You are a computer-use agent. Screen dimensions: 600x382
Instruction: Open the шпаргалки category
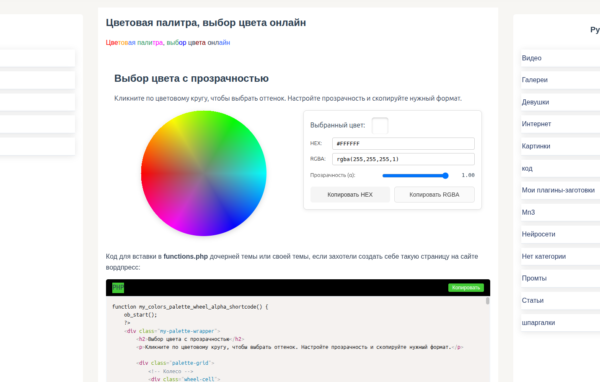pyautogui.click(x=538, y=323)
